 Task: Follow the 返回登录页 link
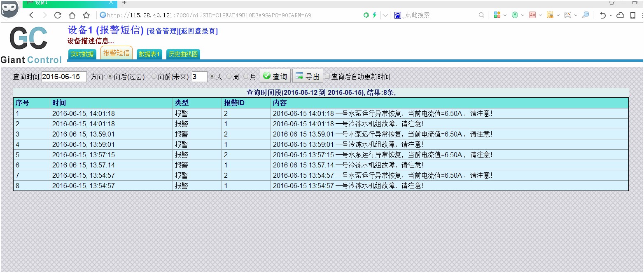point(198,31)
